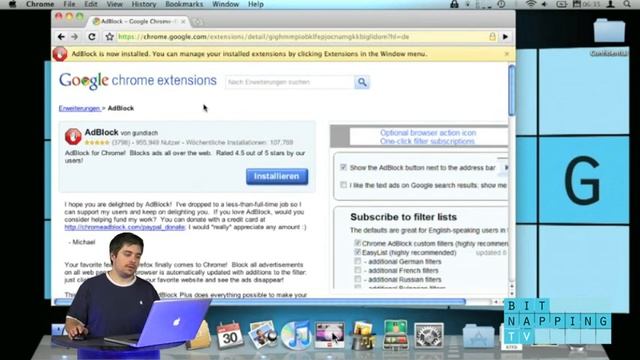
Task: Toggle 'I like the text ads on Google' checkbox
Action: (x=343, y=185)
